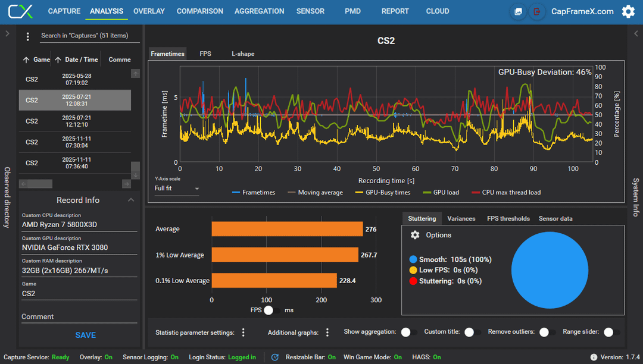Image resolution: width=643 pixels, height=364 pixels.
Task: Click the screenshot icon beside CapFrameX.com
Action: [x=519, y=11]
